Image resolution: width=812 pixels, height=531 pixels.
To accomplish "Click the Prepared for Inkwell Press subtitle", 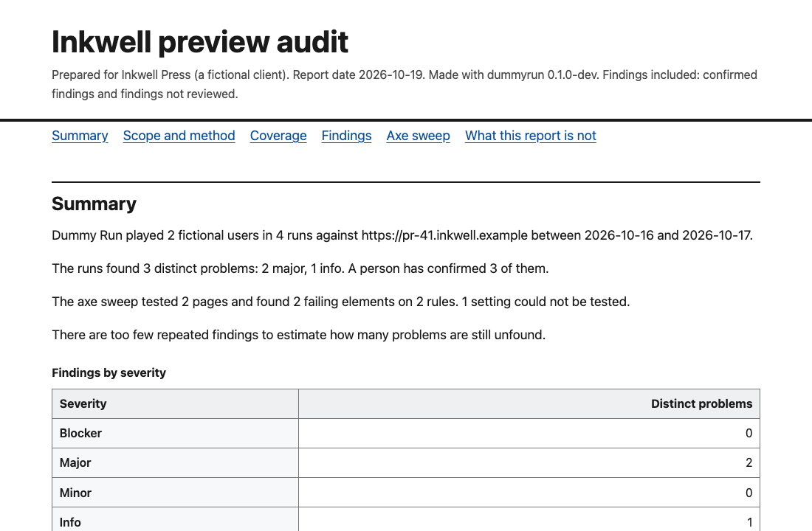I will point(405,84).
